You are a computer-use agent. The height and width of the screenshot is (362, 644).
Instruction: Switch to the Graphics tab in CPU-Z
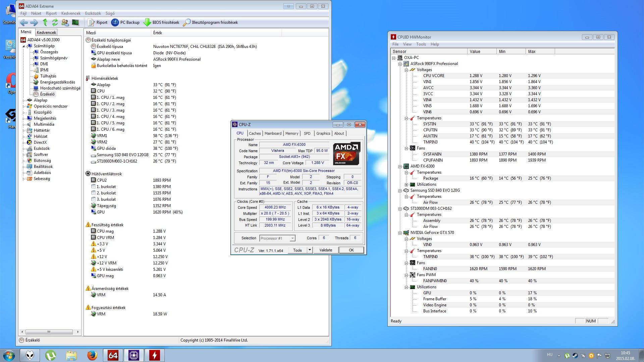click(x=323, y=133)
